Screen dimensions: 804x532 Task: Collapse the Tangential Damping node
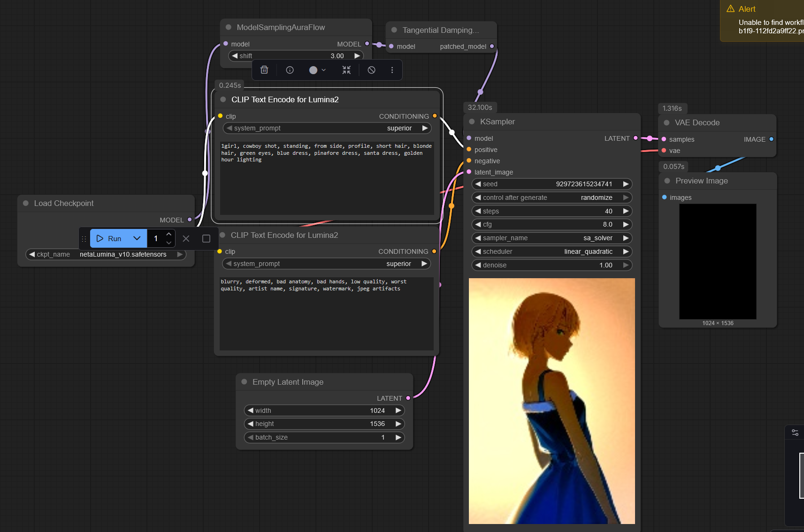pyautogui.click(x=394, y=30)
